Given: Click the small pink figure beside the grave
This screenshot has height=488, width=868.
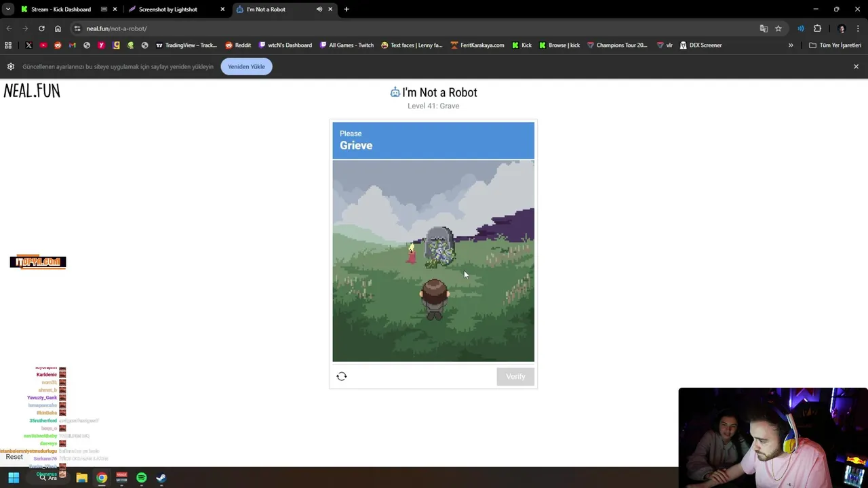Looking at the screenshot, I should pyautogui.click(x=411, y=253).
